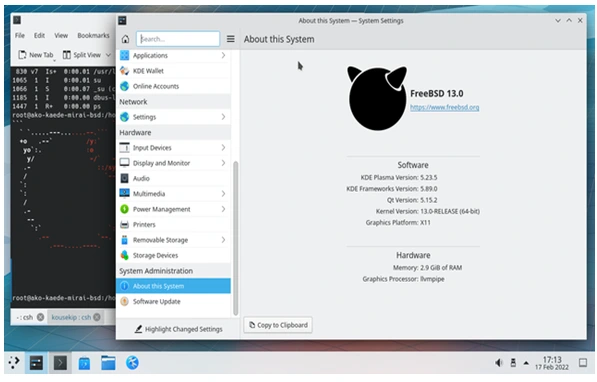This screenshot has height=382, width=597.
Task: Click the 'Memory: 2.9 GiB of RAM' text
Action: tap(427, 268)
